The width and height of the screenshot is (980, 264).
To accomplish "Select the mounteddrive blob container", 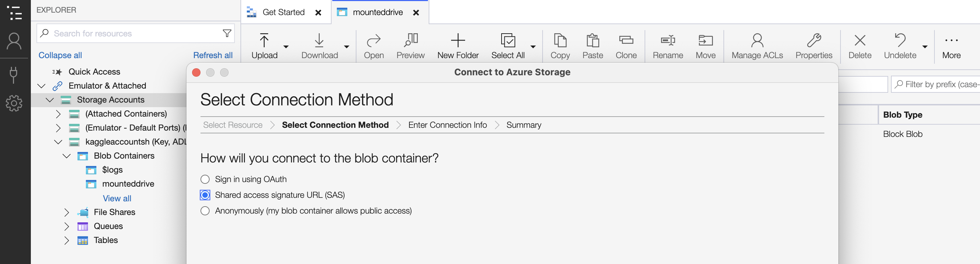I will pos(128,184).
